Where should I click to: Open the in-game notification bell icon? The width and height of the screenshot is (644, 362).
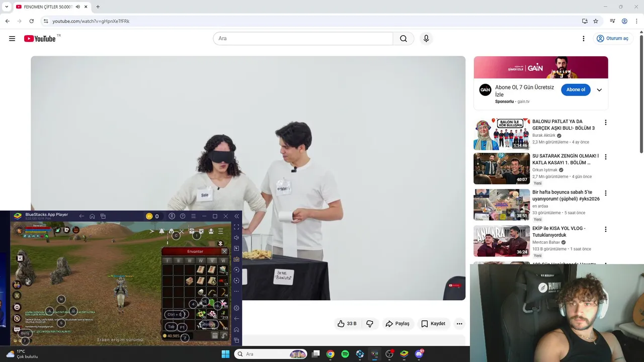[162, 231]
